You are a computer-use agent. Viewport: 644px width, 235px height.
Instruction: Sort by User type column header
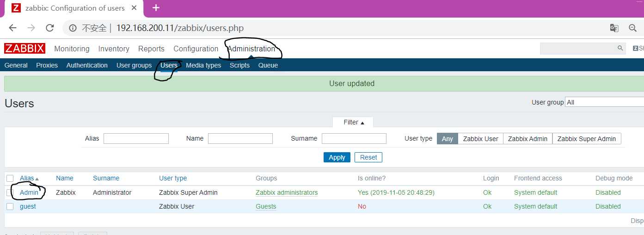pyautogui.click(x=173, y=178)
